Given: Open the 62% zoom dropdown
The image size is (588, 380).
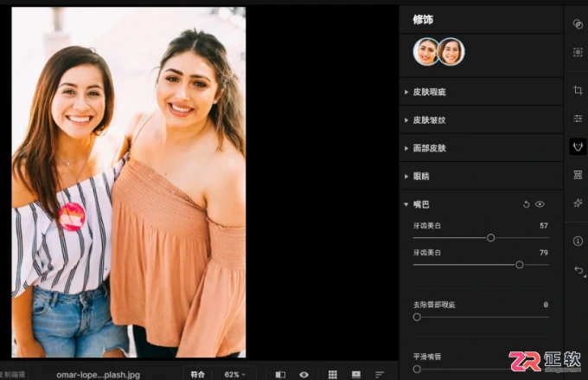Looking at the screenshot, I should (234, 374).
